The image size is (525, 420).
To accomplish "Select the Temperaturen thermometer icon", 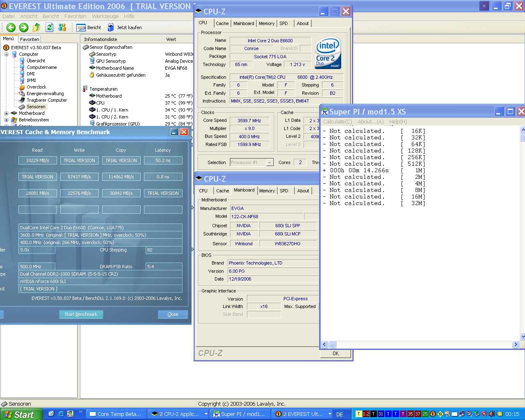I will pyautogui.click(x=85, y=89).
